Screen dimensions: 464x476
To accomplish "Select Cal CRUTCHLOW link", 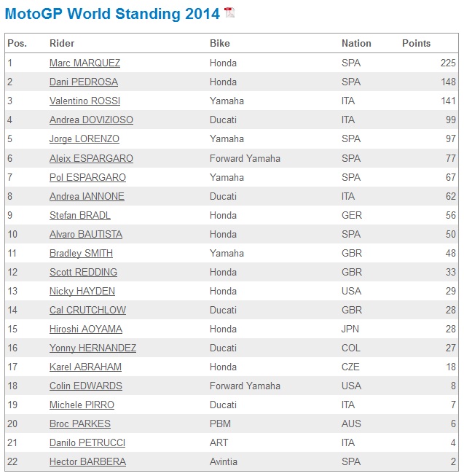I will point(87,310).
